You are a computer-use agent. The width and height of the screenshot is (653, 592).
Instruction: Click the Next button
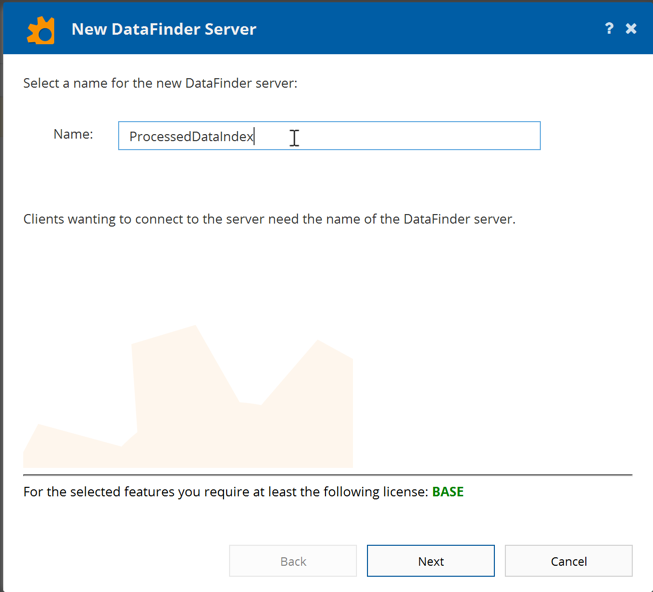430,561
